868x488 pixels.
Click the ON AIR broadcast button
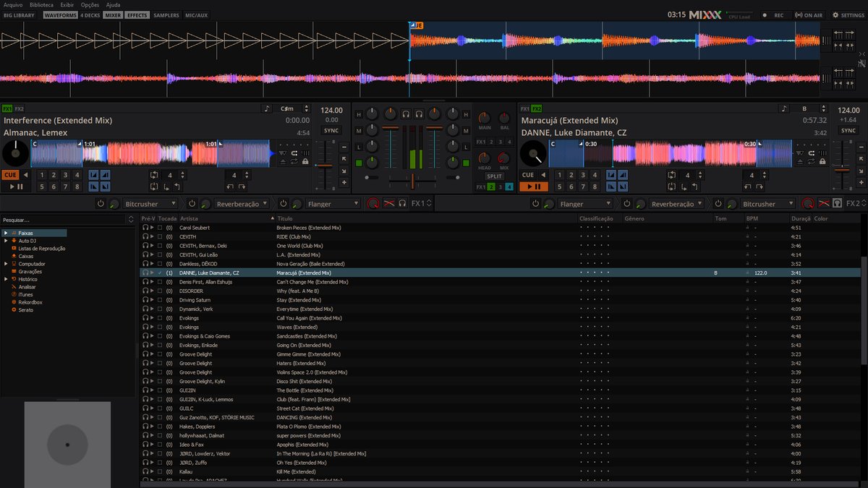pos(808,14)
